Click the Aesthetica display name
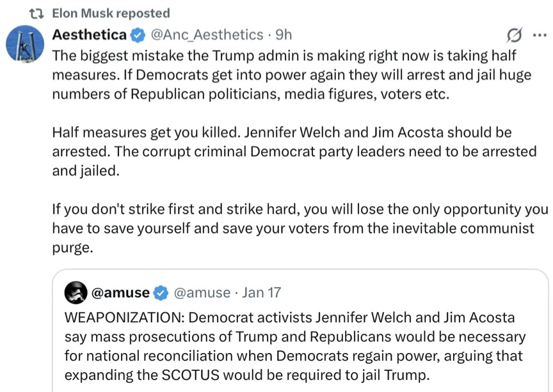 coord(89,35)
